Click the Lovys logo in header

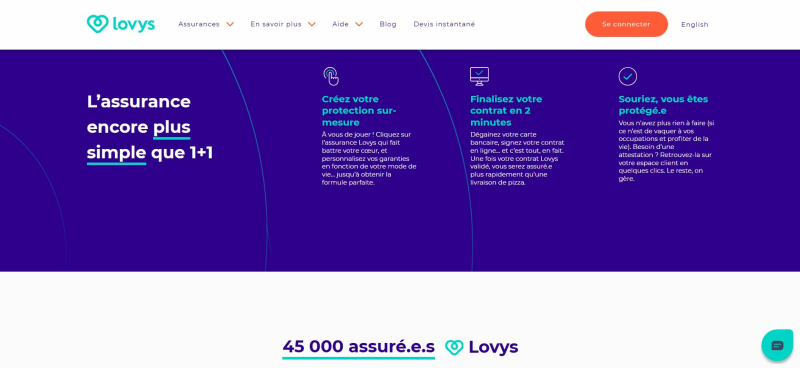[121, 24]
